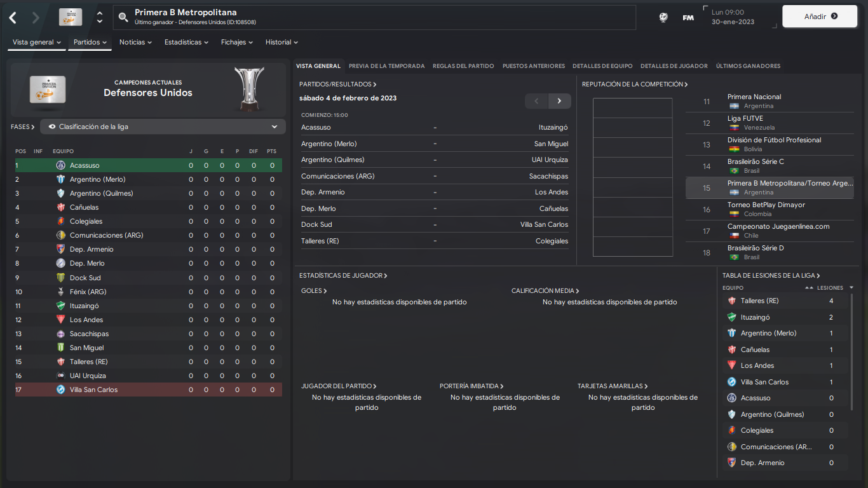868x488 pixels.
Task: Open the Primera División logo next to the back arrows
Action: tap(71, 17)
